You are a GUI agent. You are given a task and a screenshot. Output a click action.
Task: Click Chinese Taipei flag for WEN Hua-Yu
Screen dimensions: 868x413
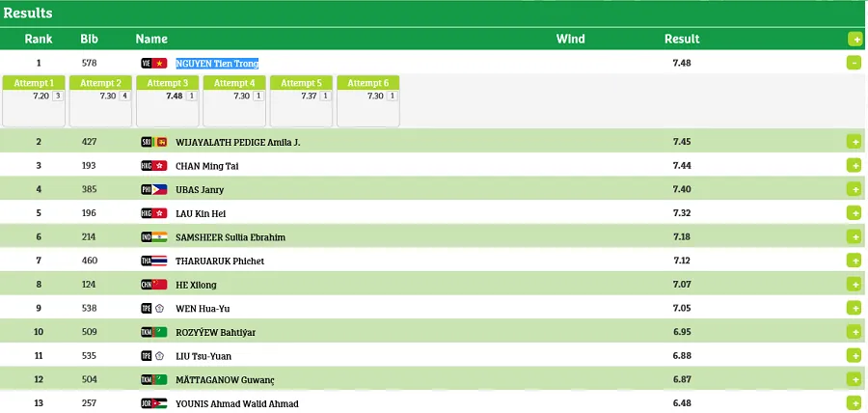point(160,309)
